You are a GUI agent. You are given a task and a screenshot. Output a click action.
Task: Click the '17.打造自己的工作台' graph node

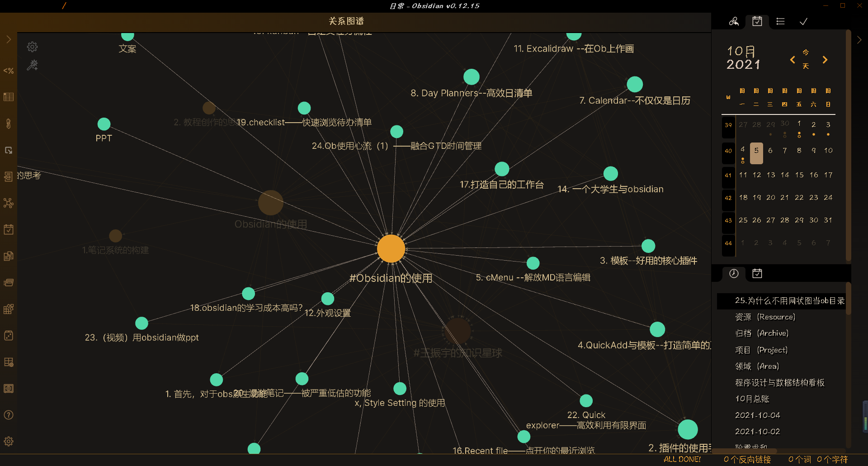(502, 169)
